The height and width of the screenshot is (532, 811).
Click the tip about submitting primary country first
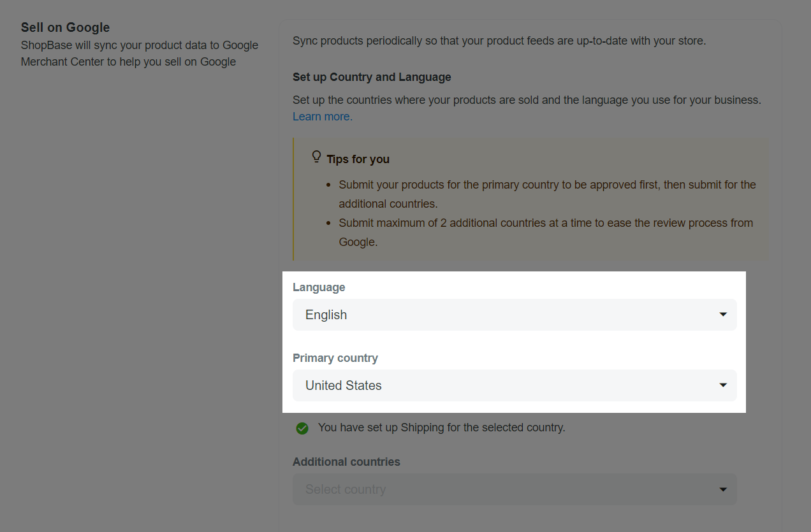tap(547, 194)
